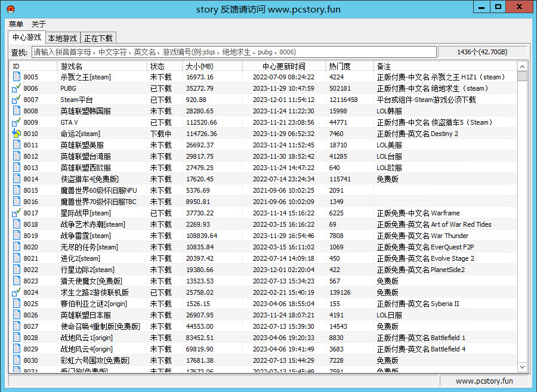Switch to the 中心游戏 tab
The image size is (537, 392).
coord(27,38)
